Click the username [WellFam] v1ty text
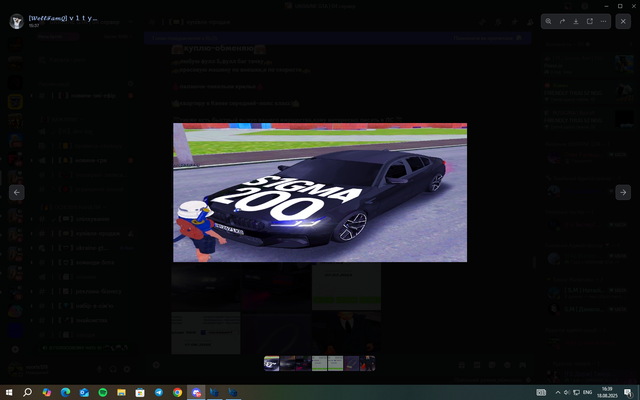The width and height of the screenshot is (640, 400). coord(63,18)
